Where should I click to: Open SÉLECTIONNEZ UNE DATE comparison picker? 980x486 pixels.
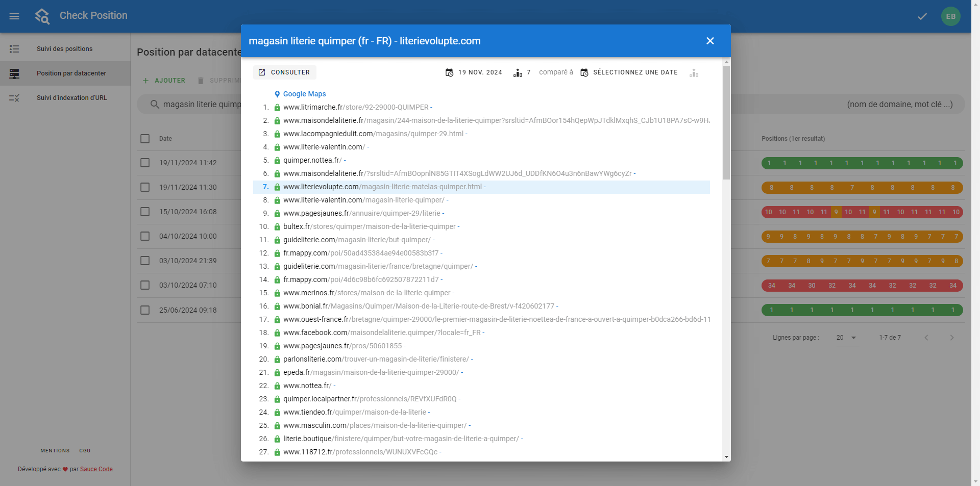pyautogui.click(x=629, y=72)
